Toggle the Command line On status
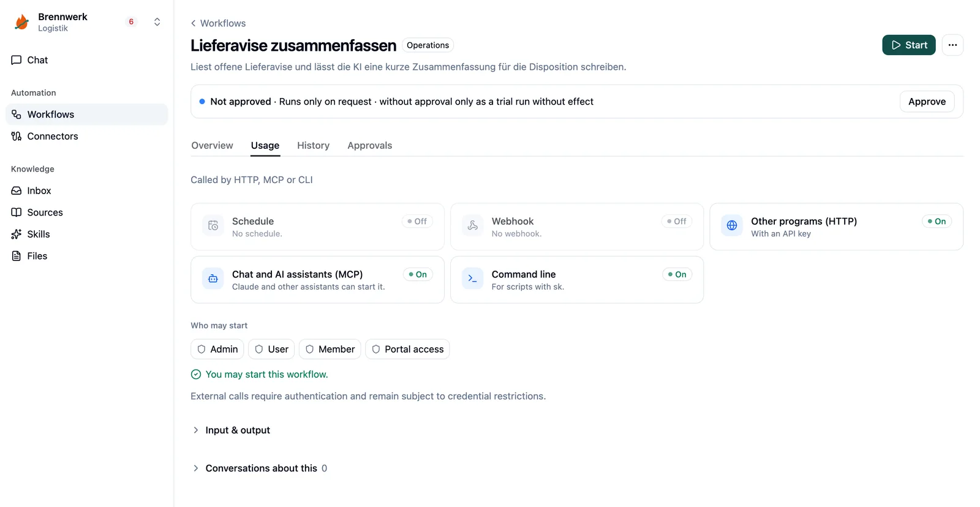The height and width of the screenshot is (507, 980). tap(677, 274)
